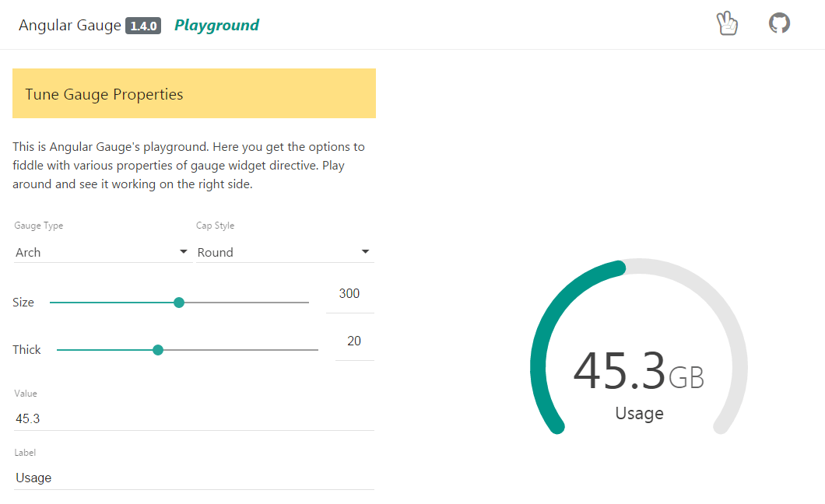Image resolution: width=825 pixels, height=504 pixels.
Task: Click the Cap Style dropdown arrow
Action: (365, 252)
